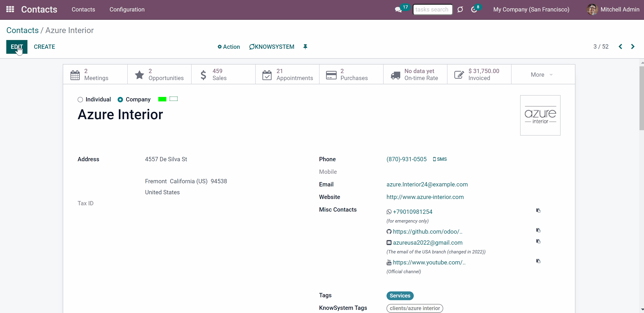Open the On-time Rate stat button
This screenshot has height=313, width=644.
tap(415, 74)
